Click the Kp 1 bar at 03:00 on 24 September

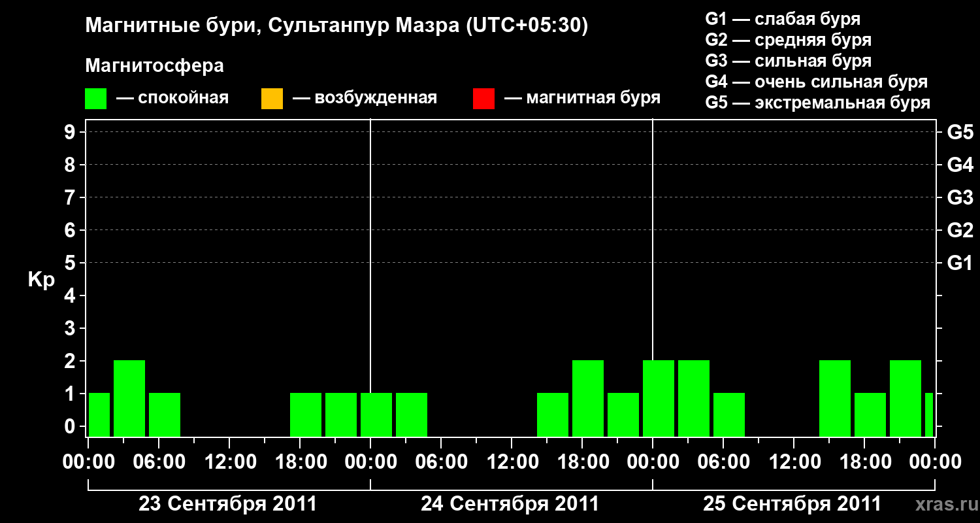412,414
